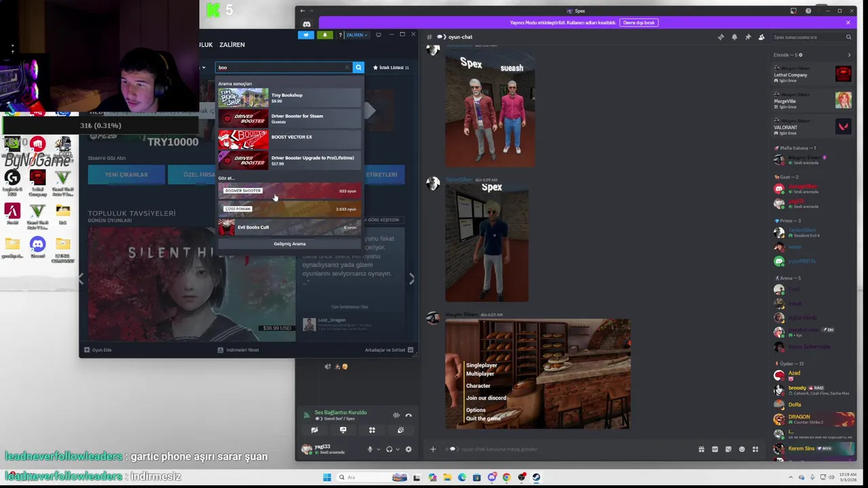Open the YENİ ÇIKANLAR tab
Image resolution: width=868 pixels, height=488 pixels.
(x=126, y=174)
